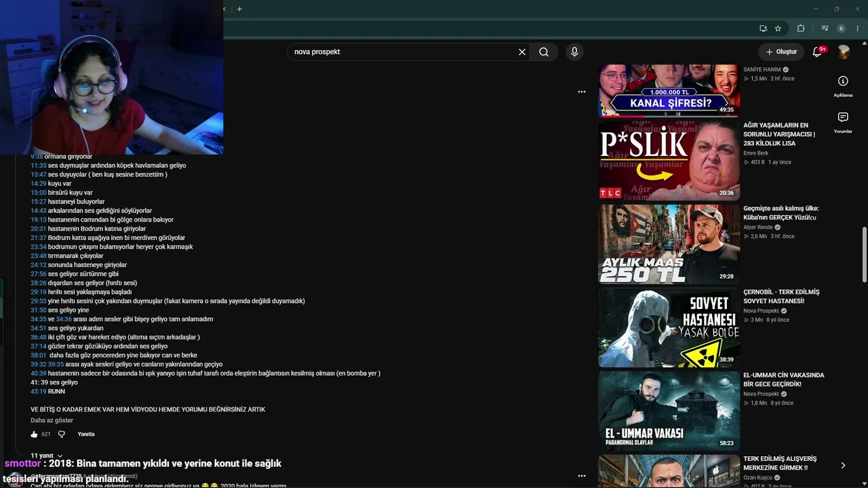The height and width of the screenshot is (488, 868).
Task: Jump to timestamp 19:13 in the comment
Action: pyautogui.click(x=38, y=220)
